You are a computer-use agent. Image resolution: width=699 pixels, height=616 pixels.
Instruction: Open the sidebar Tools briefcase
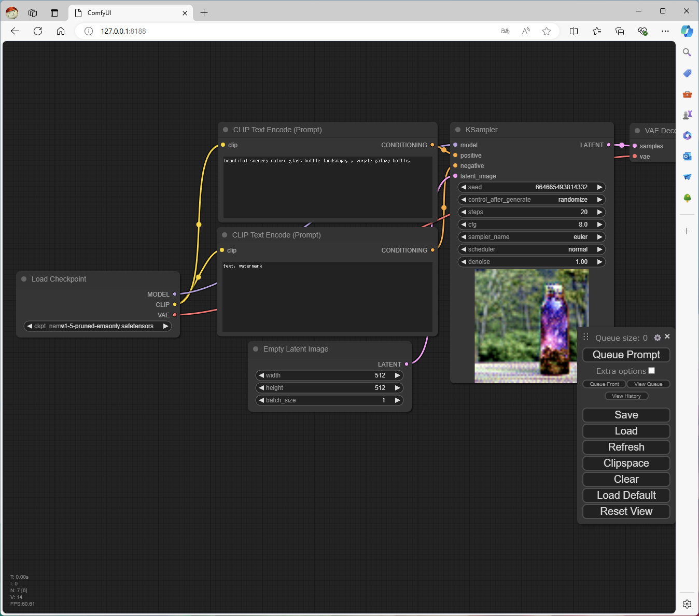[x=687, y=94]
